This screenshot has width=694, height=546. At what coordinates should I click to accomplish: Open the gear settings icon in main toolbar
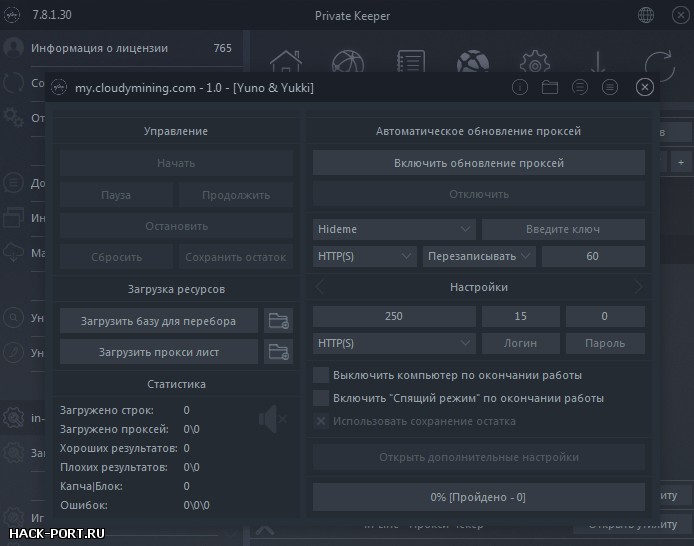coord(535,62)
